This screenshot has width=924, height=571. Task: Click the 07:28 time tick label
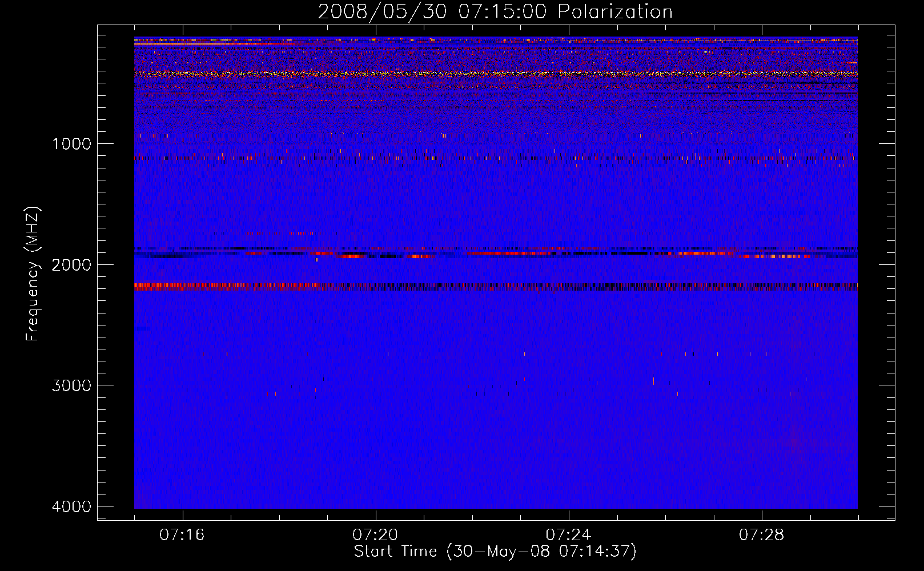pos(762,535)
